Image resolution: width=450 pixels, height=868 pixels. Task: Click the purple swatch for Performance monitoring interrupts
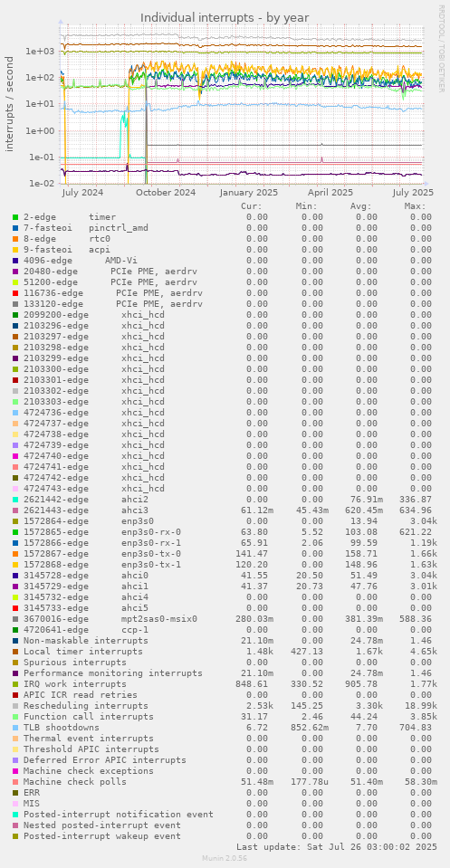click(x=15, y=673)
